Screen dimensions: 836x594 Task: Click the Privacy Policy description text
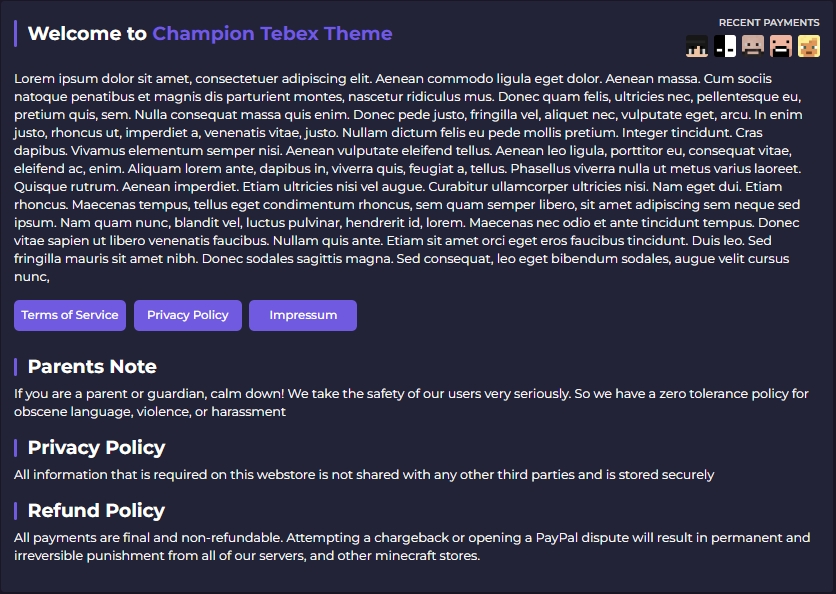(364, 474)
